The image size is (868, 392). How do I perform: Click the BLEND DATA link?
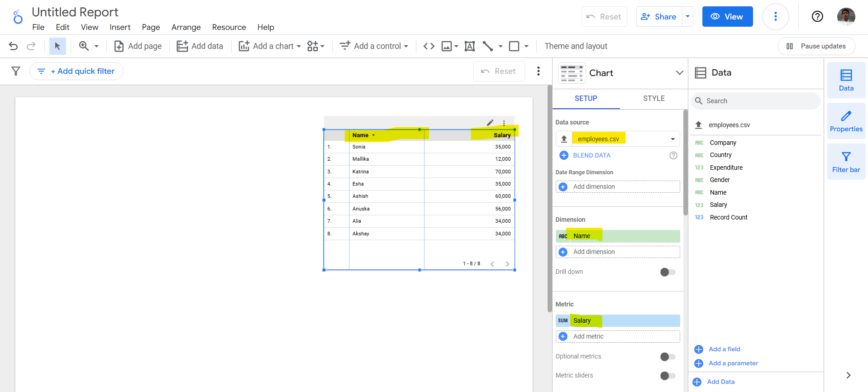591,155
